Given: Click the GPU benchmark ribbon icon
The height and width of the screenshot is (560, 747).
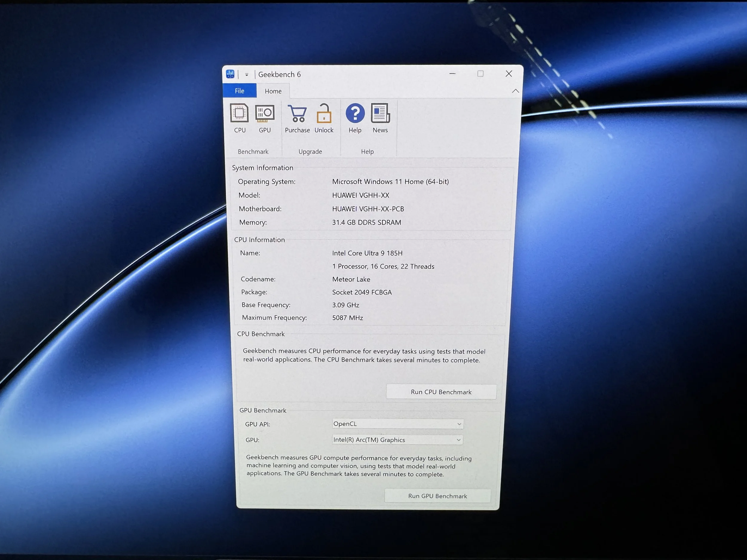Looking at the screenshot, I should click(265, 113).
